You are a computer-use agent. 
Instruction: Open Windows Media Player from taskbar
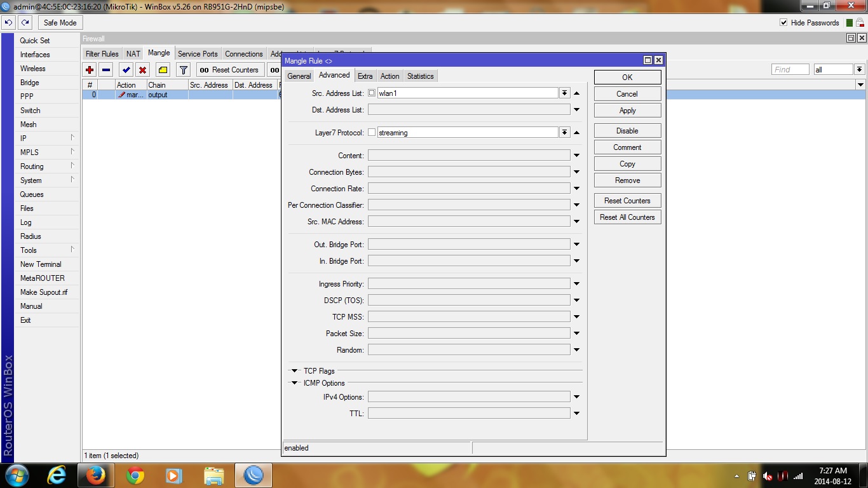173,475
